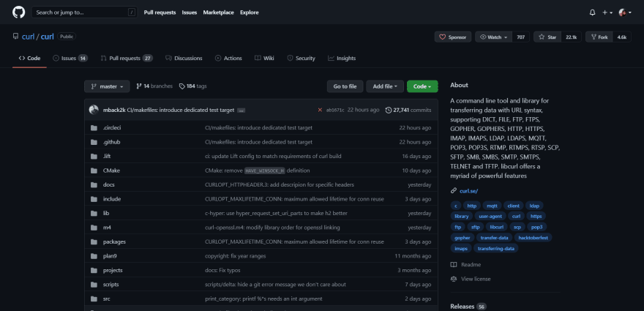Visit the curl.se website link
644x311 pixels.
tap(468, 191)
